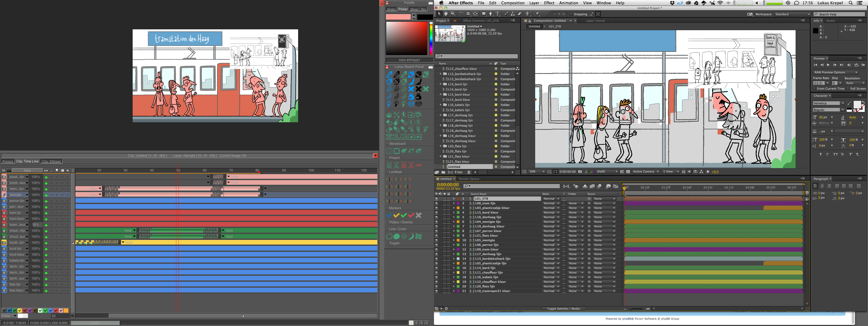
Task: Select the Horizontal Type tool
Action: pos(498,14)
